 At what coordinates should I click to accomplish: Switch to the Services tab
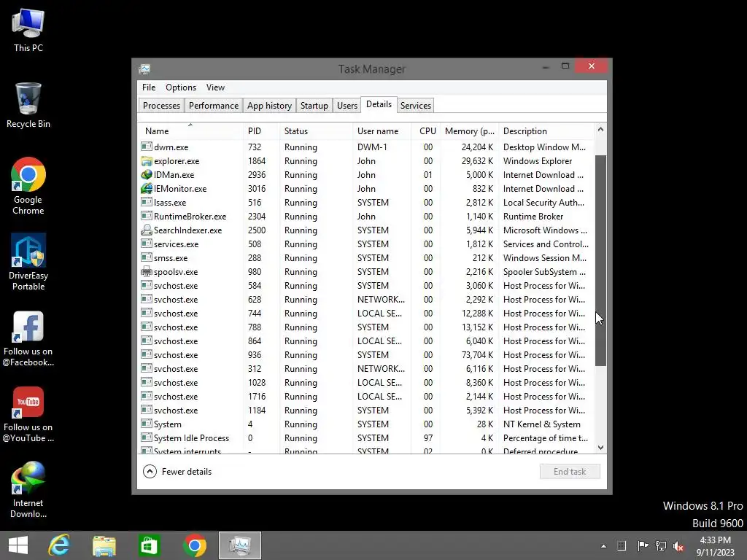point(415,106)
